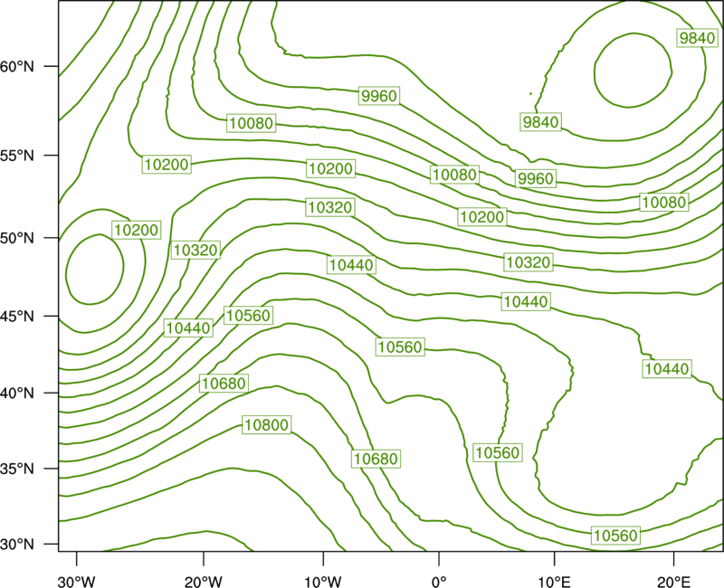
Task: Select the 9840 label at top right
Action: tap(697, 38)
